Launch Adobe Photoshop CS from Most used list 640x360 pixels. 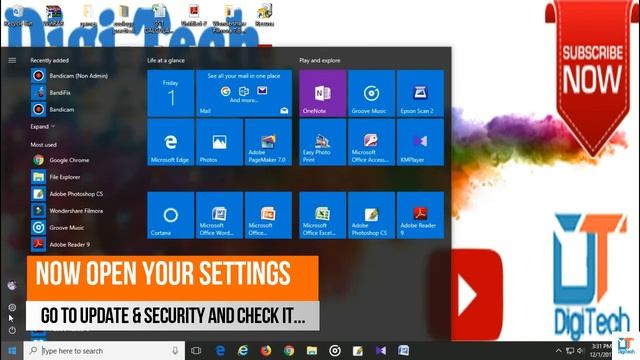(x=67, y=194)
